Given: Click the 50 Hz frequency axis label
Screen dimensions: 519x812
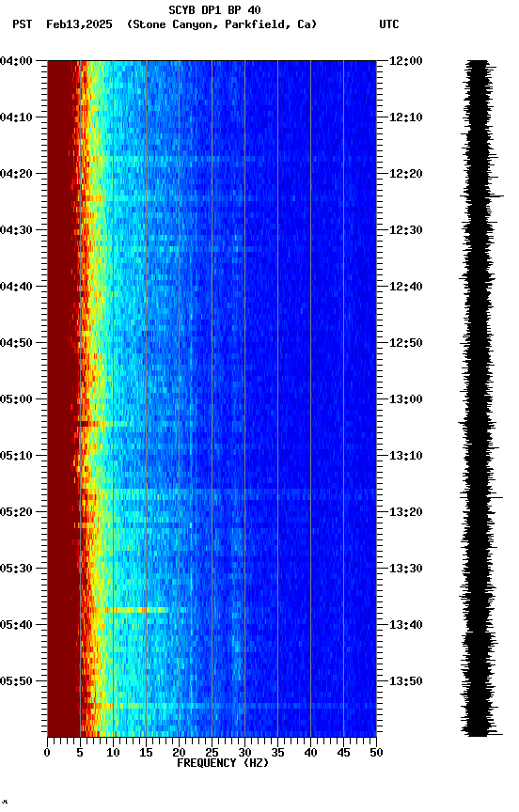Looking at the screenshot, I should [377, 753].
